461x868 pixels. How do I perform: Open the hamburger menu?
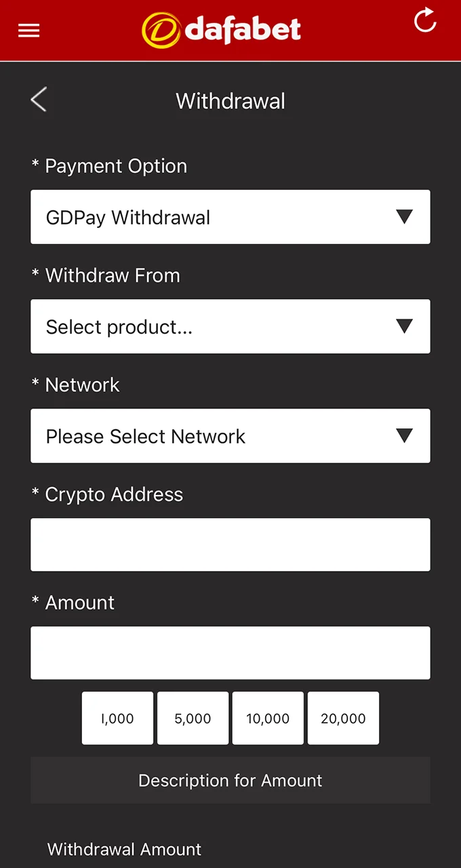[28, 31]
